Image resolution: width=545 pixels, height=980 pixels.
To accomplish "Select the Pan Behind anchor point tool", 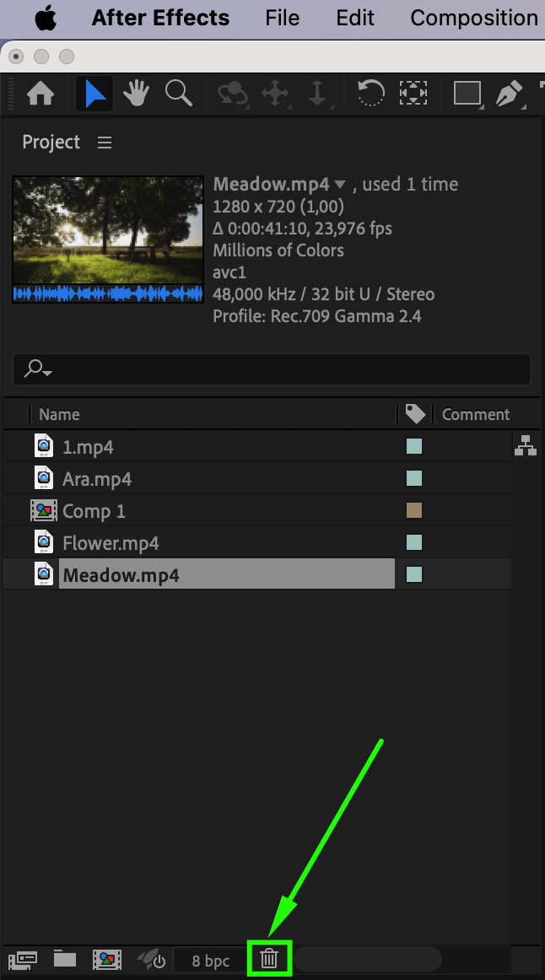I will 413,94.
